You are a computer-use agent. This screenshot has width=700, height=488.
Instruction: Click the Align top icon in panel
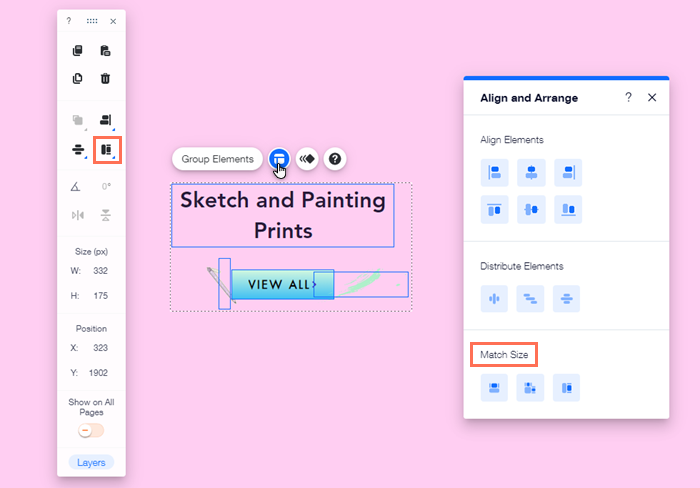[x=495, y=209]
